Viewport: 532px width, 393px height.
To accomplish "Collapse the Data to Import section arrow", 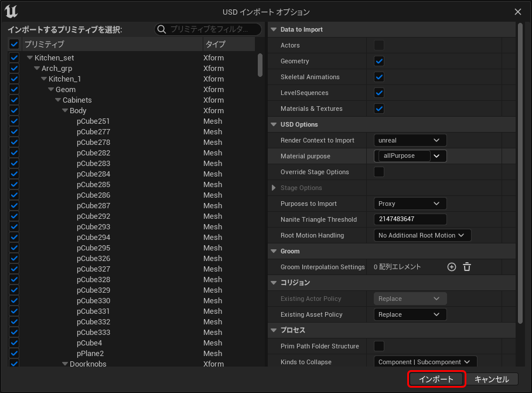I will click(274, 30).
